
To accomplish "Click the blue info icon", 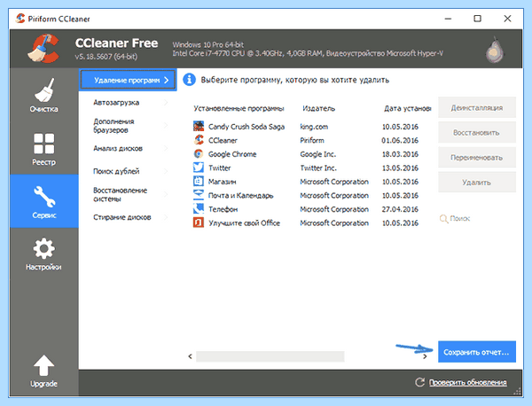I will click(x=190, y=80).
